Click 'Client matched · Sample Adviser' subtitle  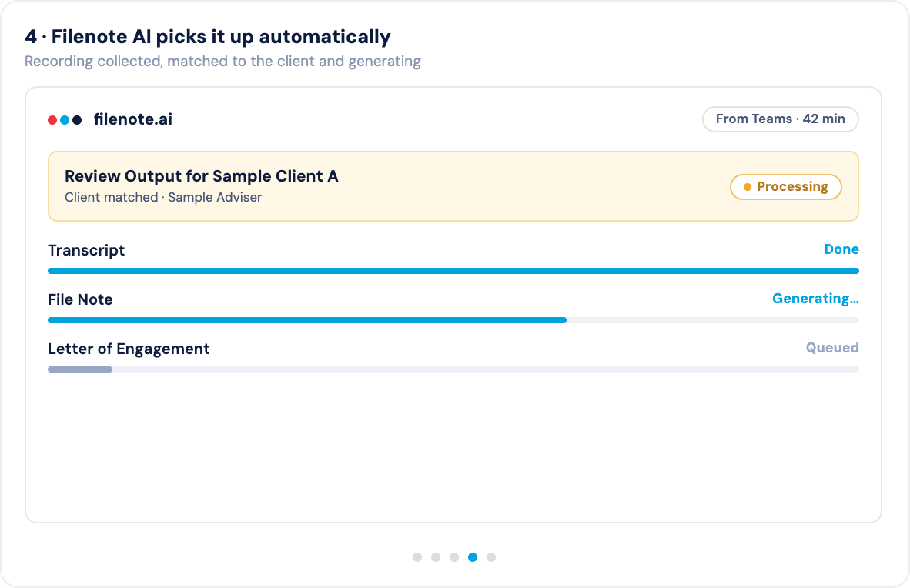(x=163, y=197)
